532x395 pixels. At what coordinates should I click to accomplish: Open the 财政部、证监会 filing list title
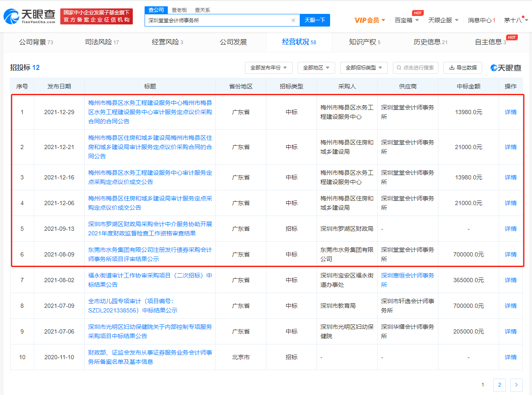(x=150, y=357)
